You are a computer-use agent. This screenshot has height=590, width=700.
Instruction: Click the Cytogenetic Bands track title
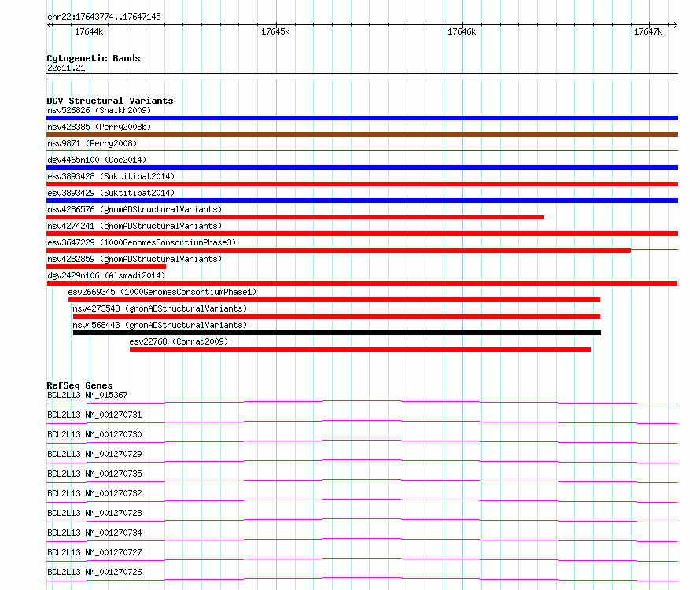tap(94, 58)
